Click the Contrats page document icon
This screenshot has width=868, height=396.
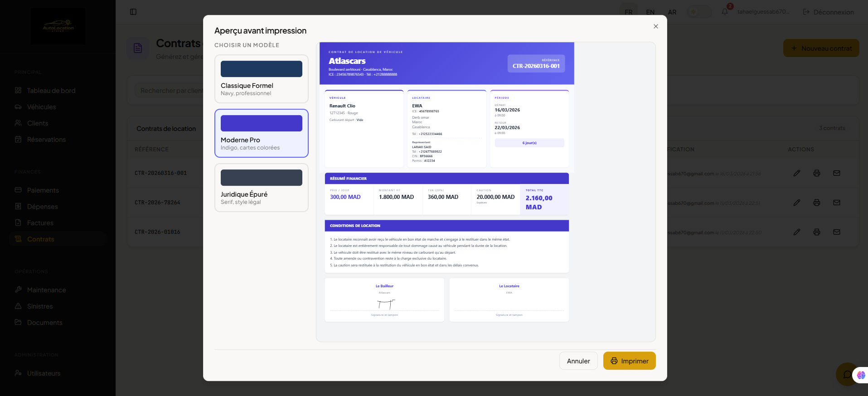click(138, 48)
